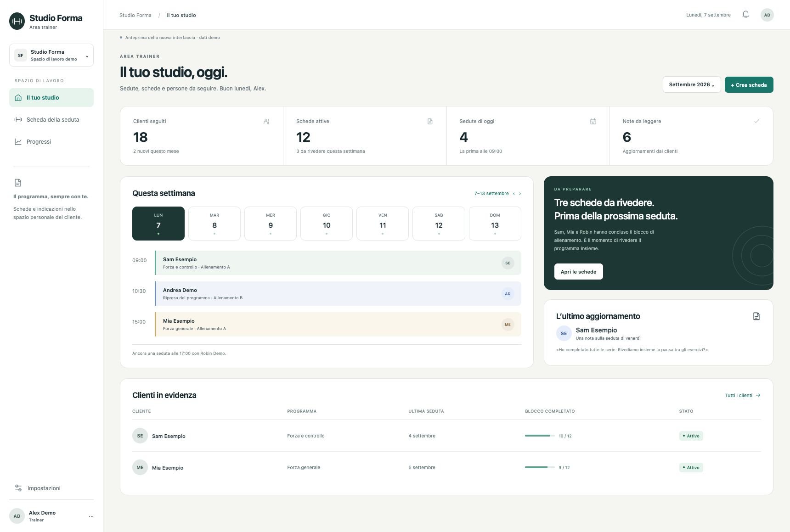Select the MAR 8 day tab
This screenshot has width=790, height=532.
pyautogui.click(x=214, y=224)
